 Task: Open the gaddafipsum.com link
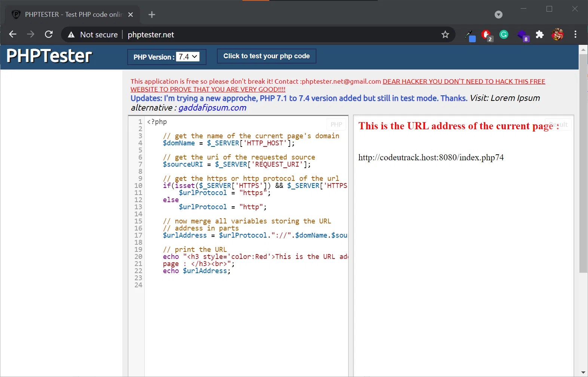click(x=212, y=108)
